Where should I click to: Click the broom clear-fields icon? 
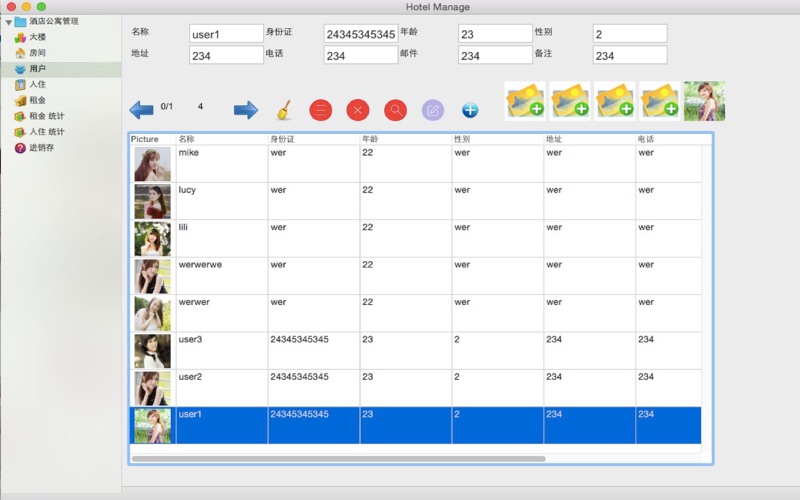[x=283, y=109]
